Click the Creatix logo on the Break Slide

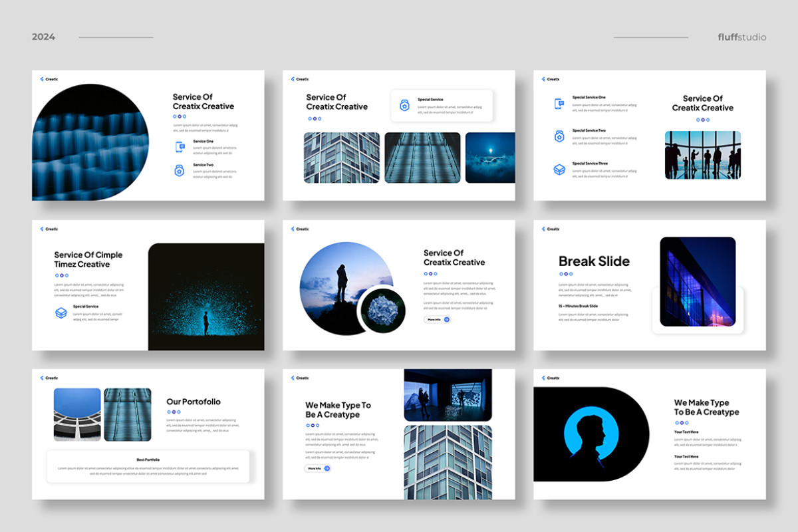point(550,229)
